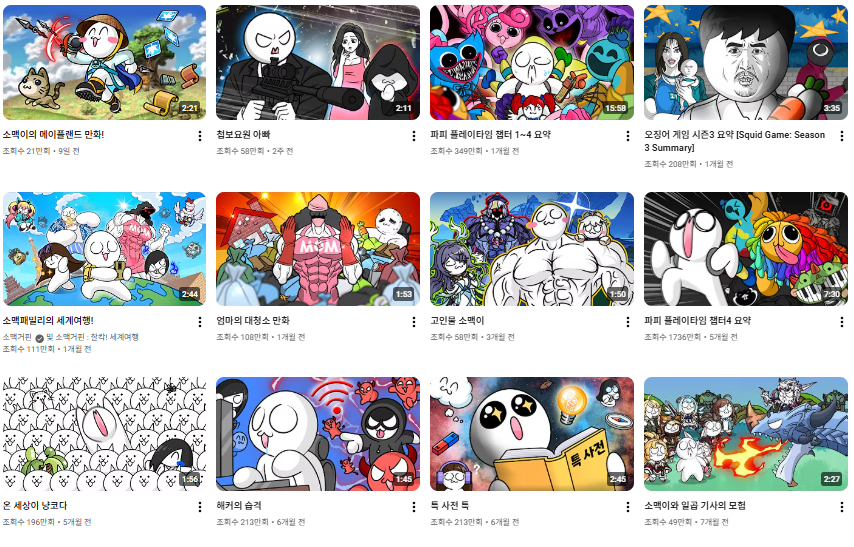Image resolution: width=854 pixels, height=547 pixels.
Task: Open the Squid Game thumbnail with 3:35 duration
Action: (746, 63)
